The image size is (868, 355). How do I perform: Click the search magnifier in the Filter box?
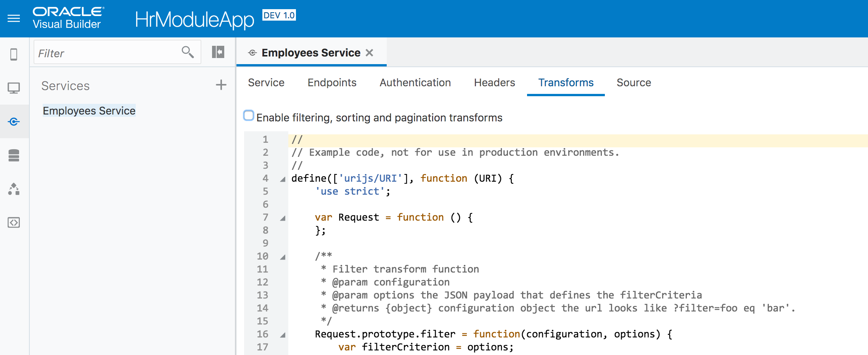point(187,51)
